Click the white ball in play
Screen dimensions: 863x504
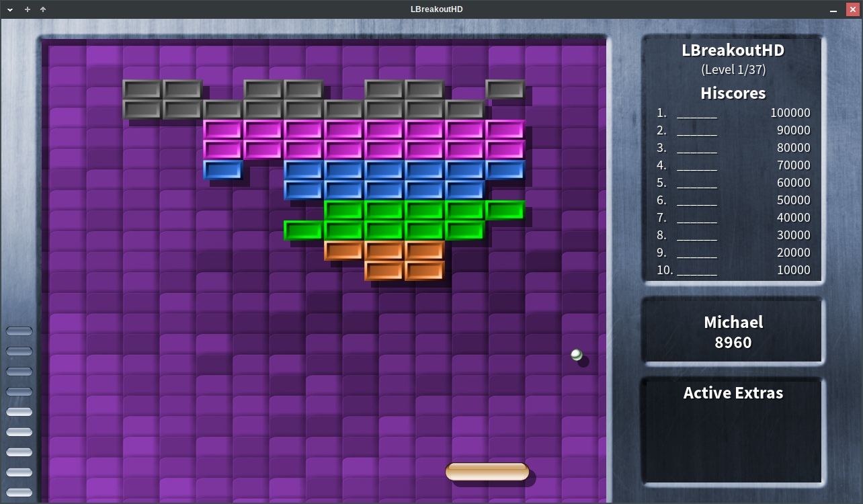[x=576, y=354]
